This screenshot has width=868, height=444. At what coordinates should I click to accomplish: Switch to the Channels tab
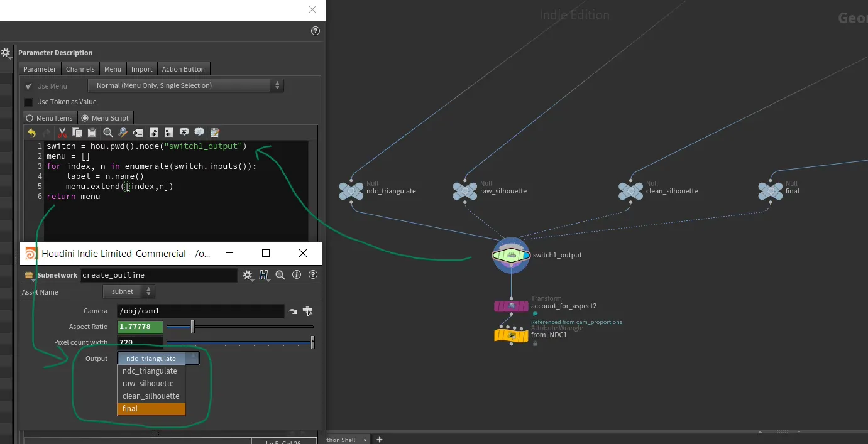pos(80,69)
